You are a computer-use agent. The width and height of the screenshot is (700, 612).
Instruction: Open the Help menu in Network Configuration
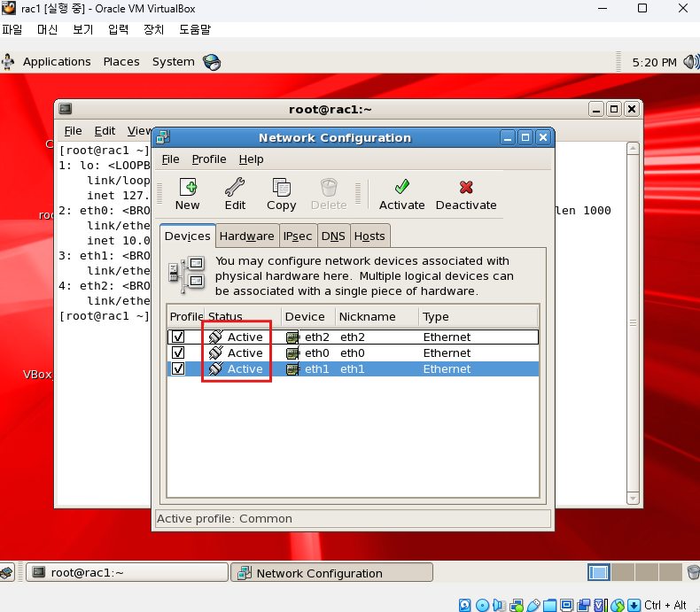[251, 159]
